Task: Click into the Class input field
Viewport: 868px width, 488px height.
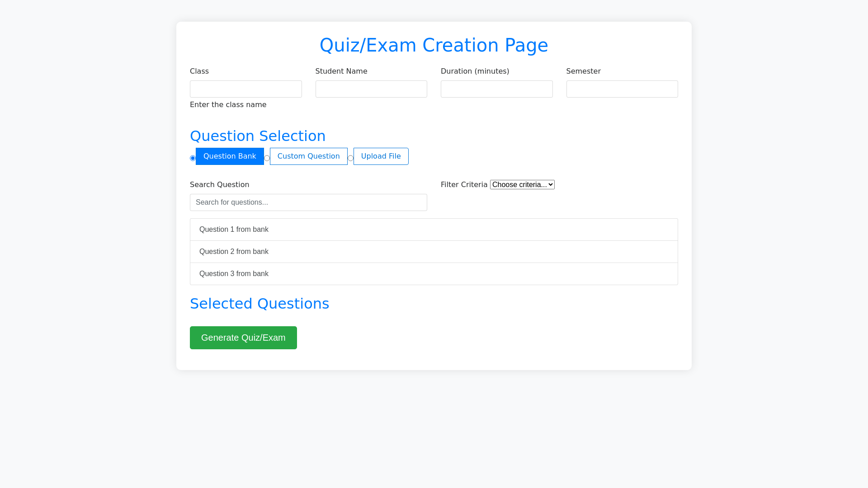Action: coord(245,89)
